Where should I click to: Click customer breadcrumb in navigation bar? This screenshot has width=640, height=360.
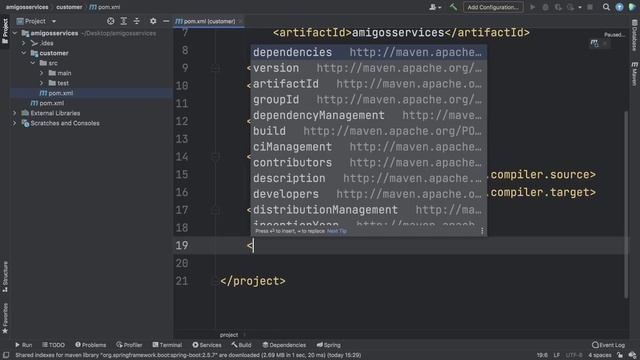[x=69, y=7]
